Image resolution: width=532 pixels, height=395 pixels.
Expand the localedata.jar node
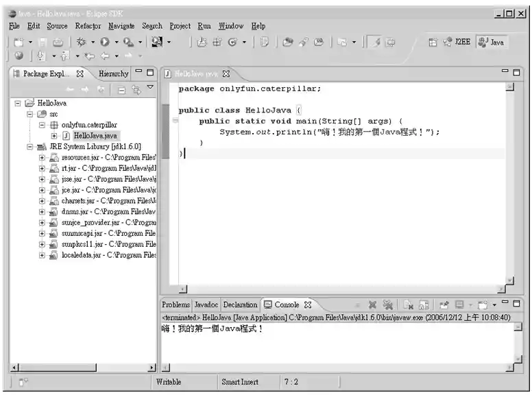pyautogui.click(x=42, y=255)
